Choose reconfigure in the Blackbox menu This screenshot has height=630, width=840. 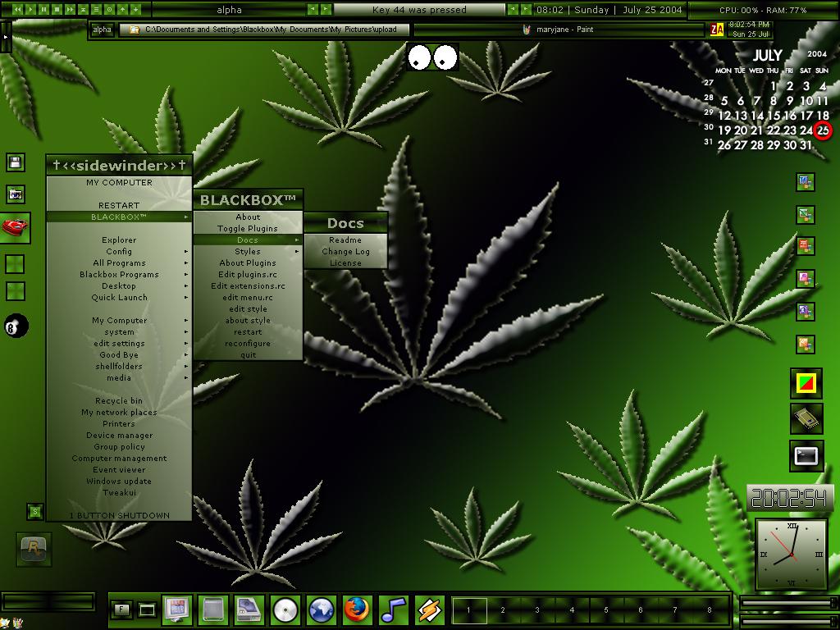(248, 344)
